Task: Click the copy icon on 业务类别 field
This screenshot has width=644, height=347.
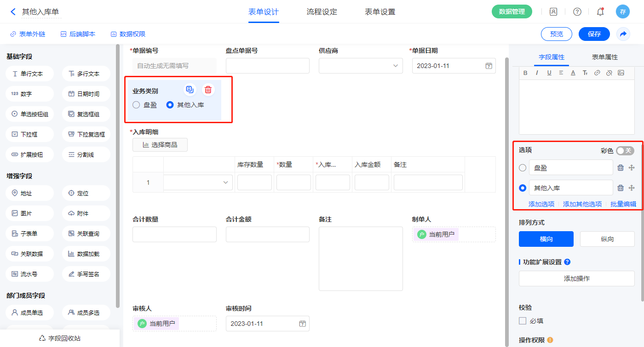Action: (x=190, y=90)
